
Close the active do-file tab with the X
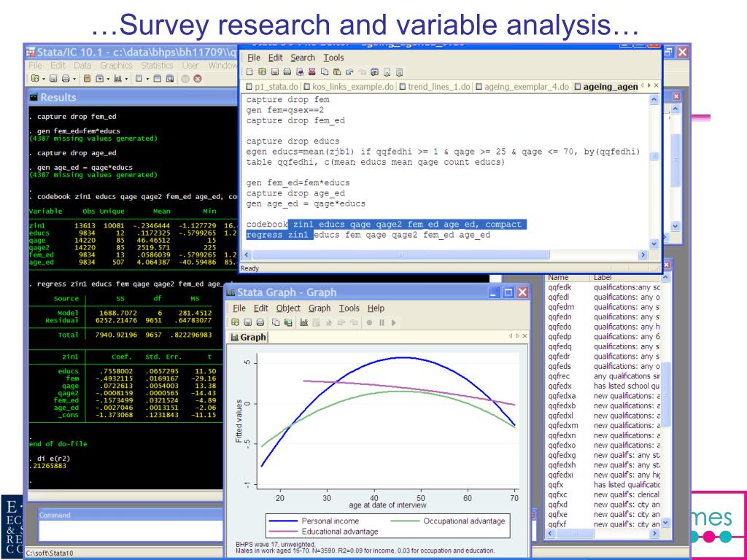[657, 85]
